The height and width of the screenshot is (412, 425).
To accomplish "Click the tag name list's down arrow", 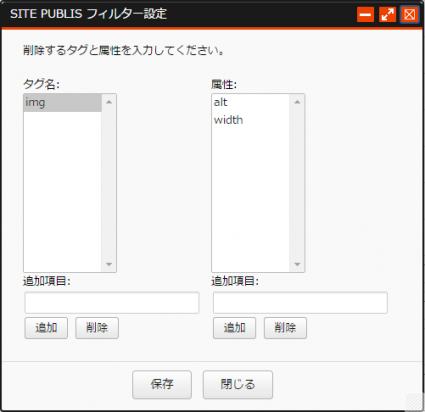I will click(109, 264).
